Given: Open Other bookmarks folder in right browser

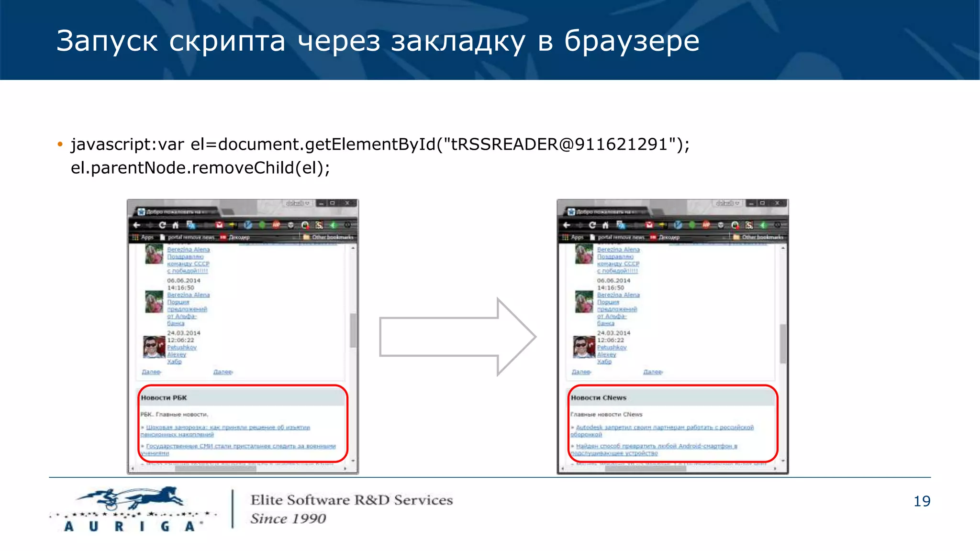Looking at the screenshot, I should [759, 237].
